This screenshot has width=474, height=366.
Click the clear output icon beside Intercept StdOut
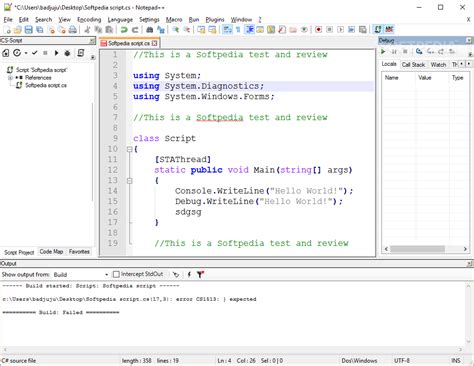(176, 274)
